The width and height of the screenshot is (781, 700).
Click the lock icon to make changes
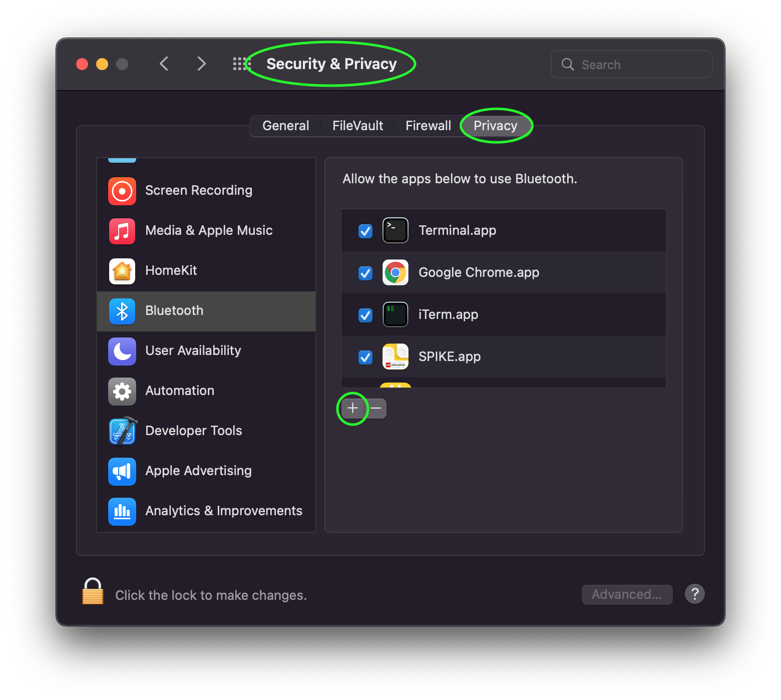point(93,591)
